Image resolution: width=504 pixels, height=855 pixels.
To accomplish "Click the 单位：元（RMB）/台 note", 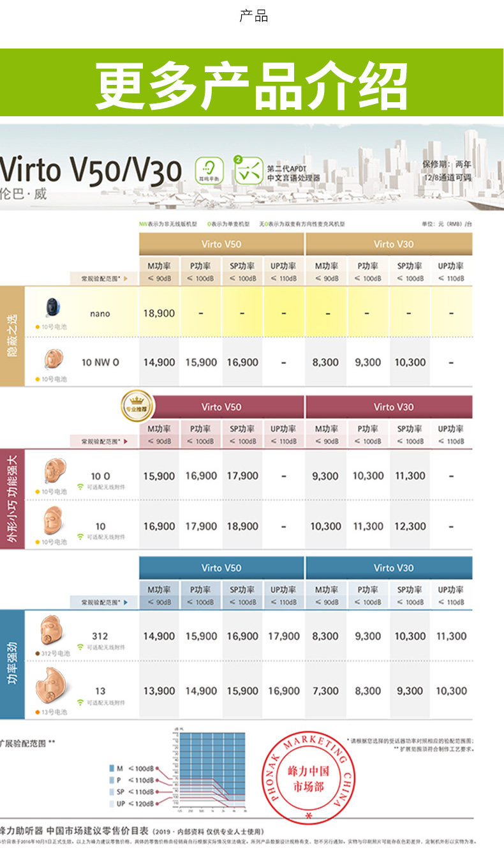I will pos(447,224).
